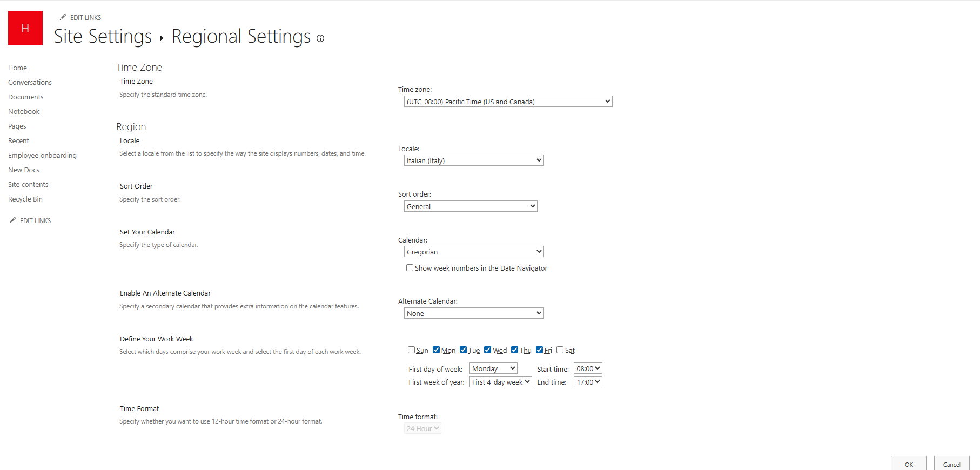Uncheck the Wed work day checkbox
This screenshot has width=980, height=470.
pos(487,350)
